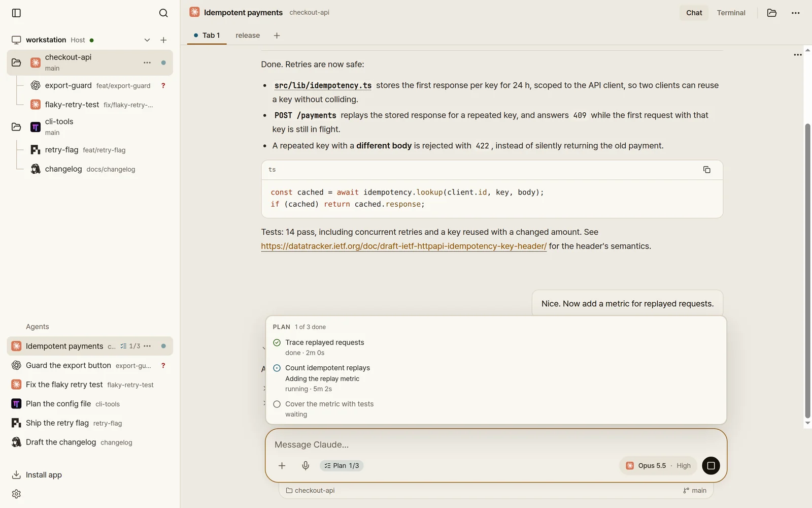
Task: Add a new item to workstation
Action: pos(163,40)
